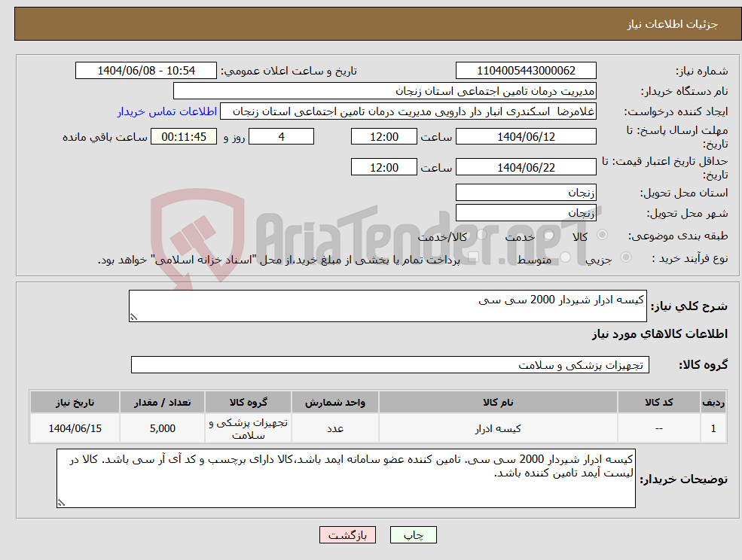Select the متوسط purchase type radio
The image size is (742, 560).
(566, 257)
